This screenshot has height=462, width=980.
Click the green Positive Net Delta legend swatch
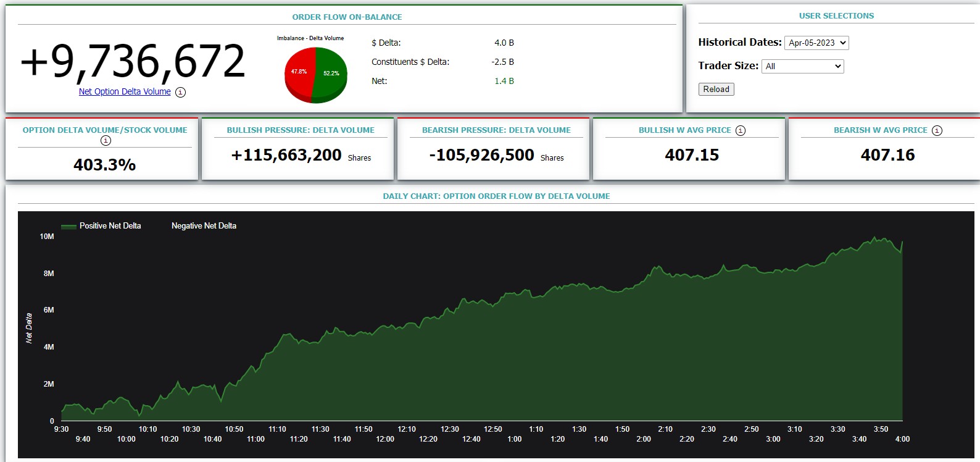pyautogui.click(x=69, y=227)
